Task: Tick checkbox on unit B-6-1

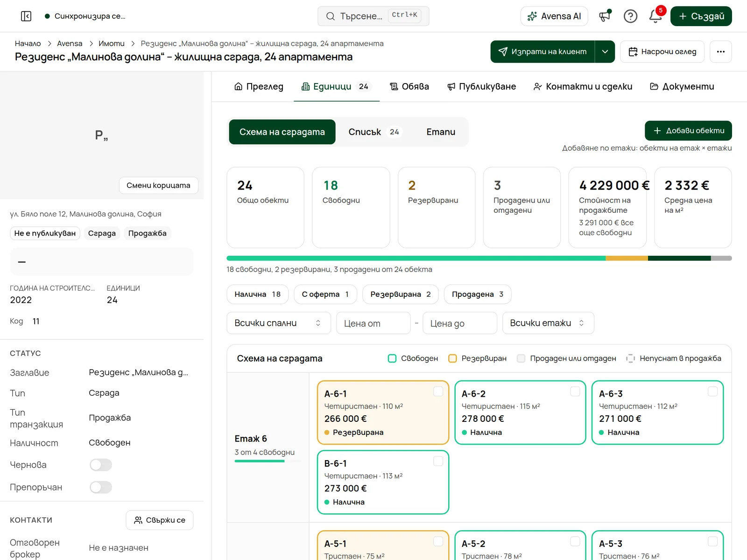Action: click(438, 461)
